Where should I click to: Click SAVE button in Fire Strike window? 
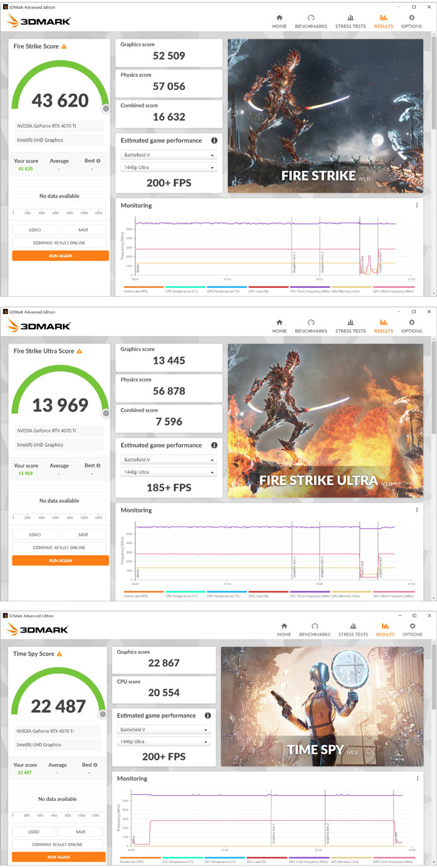point(84,230)
